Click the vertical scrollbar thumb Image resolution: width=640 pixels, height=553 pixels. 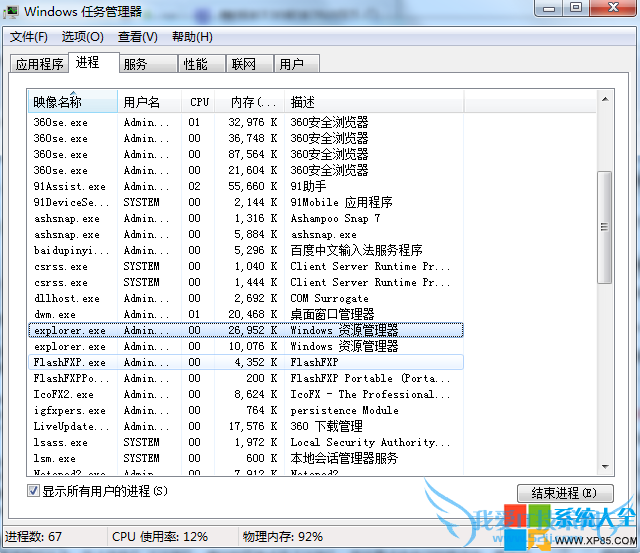pyautogui.click(x=604, y=227)
